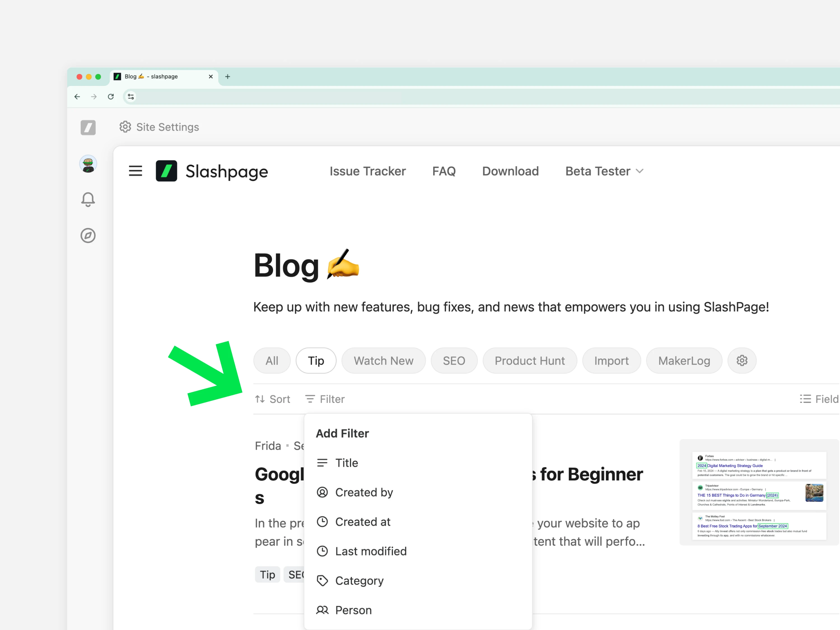The width and height of the screenshot is (840, 630).
Task: Close the Blog - slashpage tab
Action: coord(211,77)
